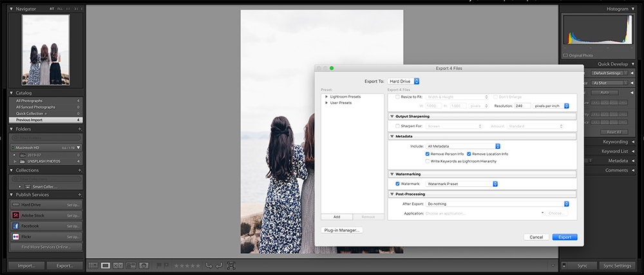Add new folder with Folders plus icon
This screenshot has width=644, height=275.
[80, 129]
